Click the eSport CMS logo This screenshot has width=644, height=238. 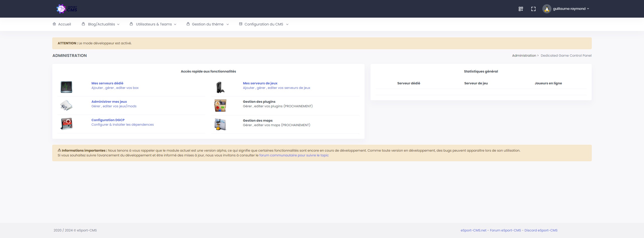67,9
